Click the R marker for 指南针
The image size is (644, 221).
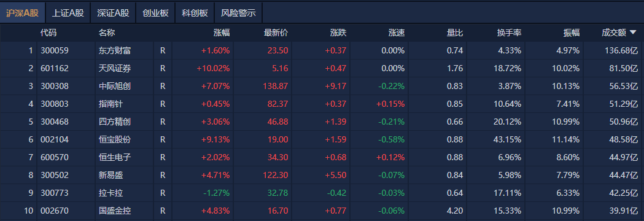pyautogui.click(x=163, y=104)
